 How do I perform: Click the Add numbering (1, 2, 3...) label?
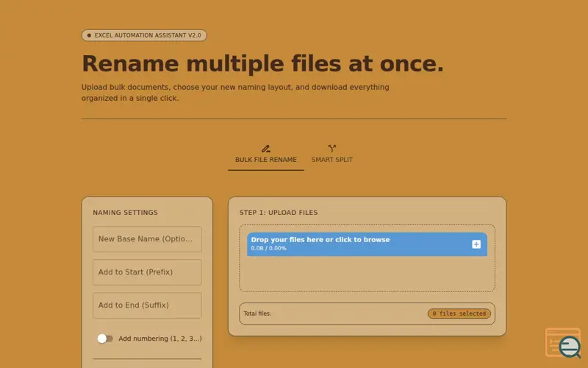pos(160,339)
